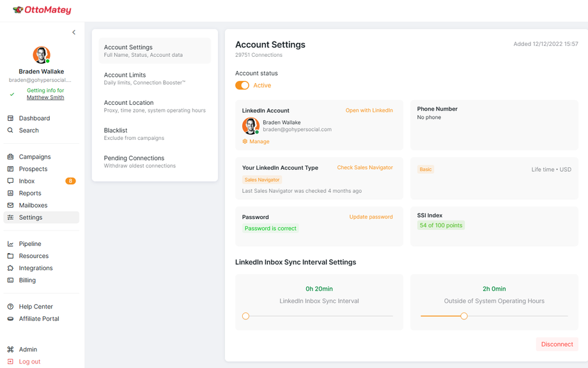Viewport: 588px width, 368px height.
Task: Click the 'Password is correct' status label
Action: 270,228
